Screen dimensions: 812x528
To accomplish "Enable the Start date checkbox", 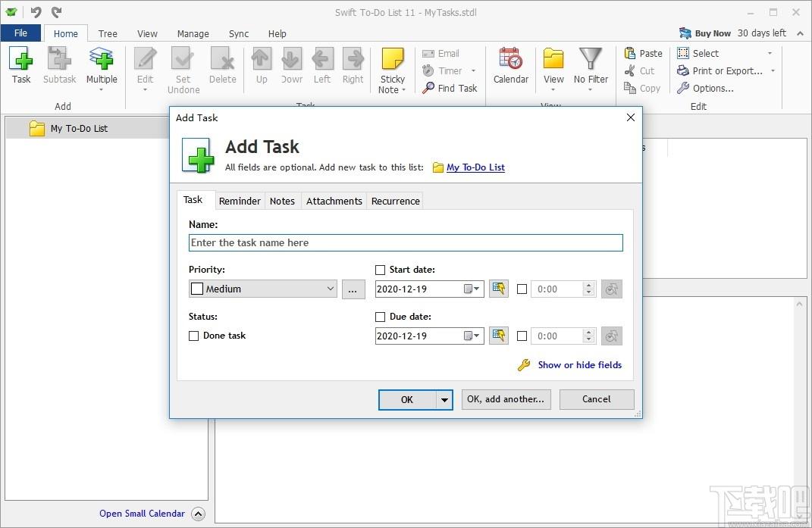I will pos(380,270).
